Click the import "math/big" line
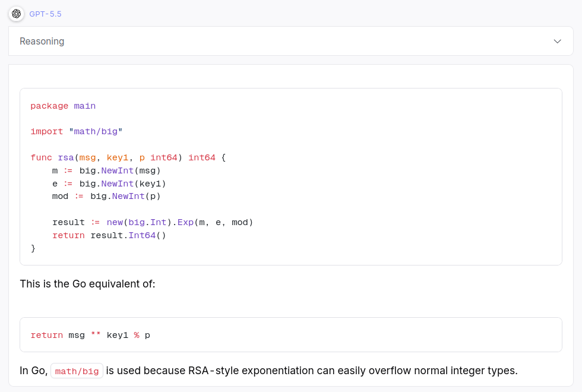 (x=77, y=132)
